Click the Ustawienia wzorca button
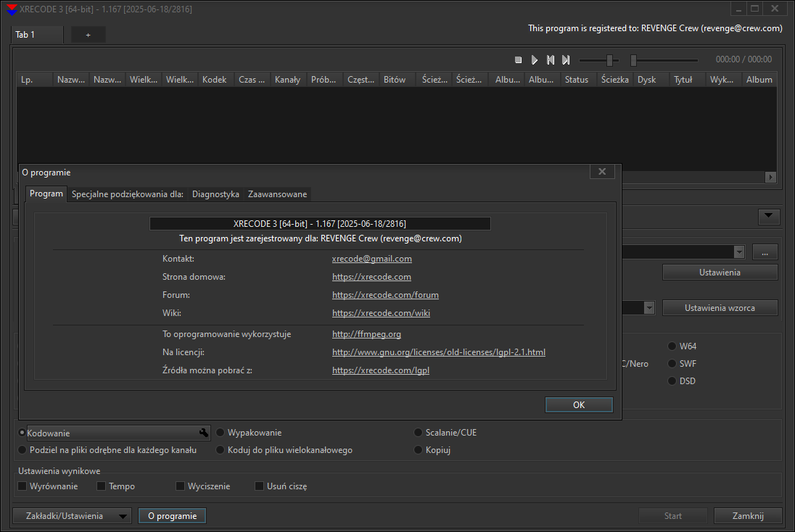Image resolution: width=795 pixels, height=532 pixels. (720, 307)
